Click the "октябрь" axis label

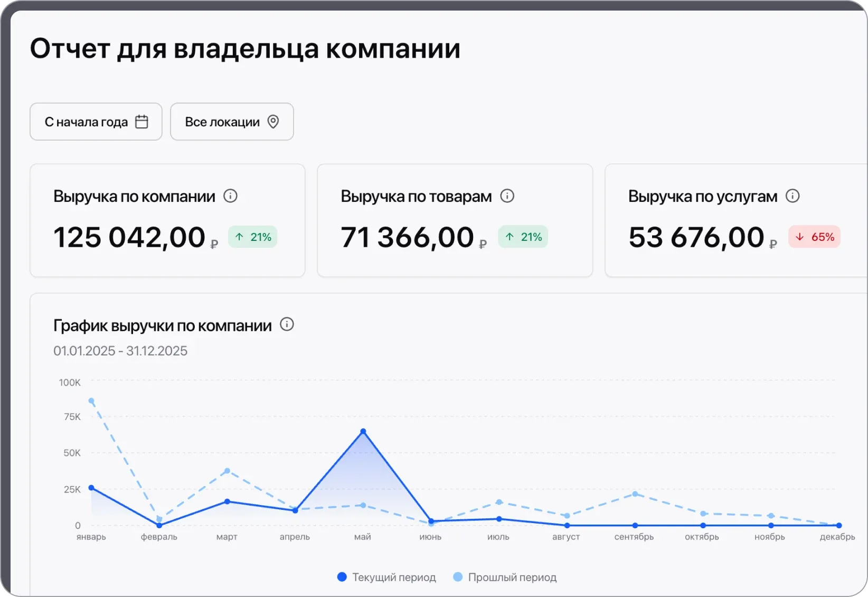[x=702, y=537]
